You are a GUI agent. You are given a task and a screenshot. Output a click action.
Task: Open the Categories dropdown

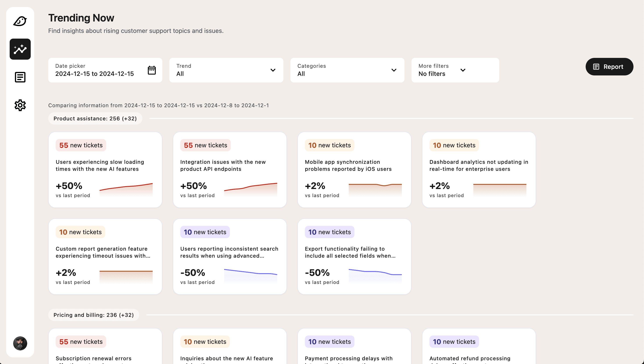[x=347, y=70]
